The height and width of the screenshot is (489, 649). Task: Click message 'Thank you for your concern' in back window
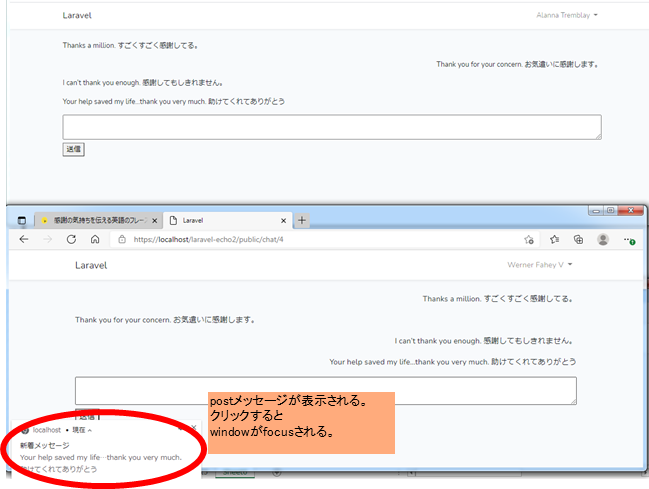click(x=517, y=64)
